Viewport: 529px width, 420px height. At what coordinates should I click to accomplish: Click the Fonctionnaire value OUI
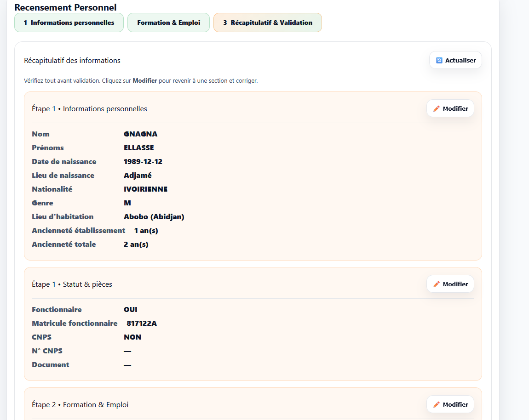[x=130, y=310]
